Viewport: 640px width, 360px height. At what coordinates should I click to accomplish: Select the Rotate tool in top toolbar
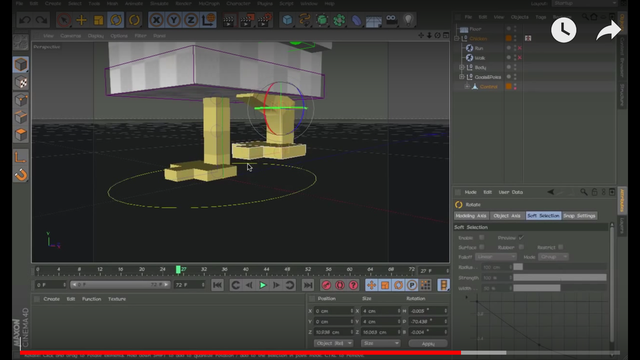116,20
